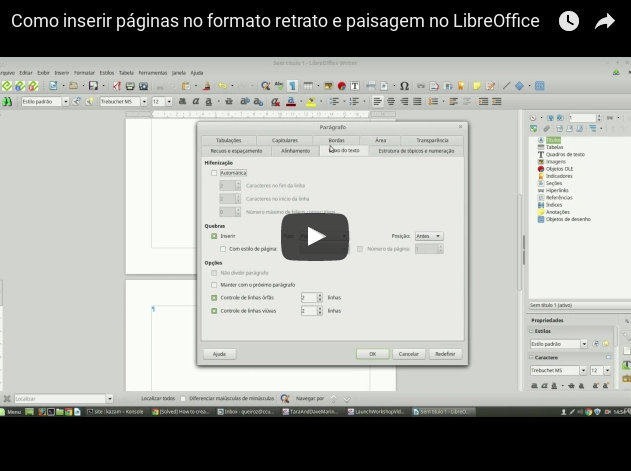The image size is (631, 471).
Task: Click the Bold formatting icon
Action: (x=182, y=101)
